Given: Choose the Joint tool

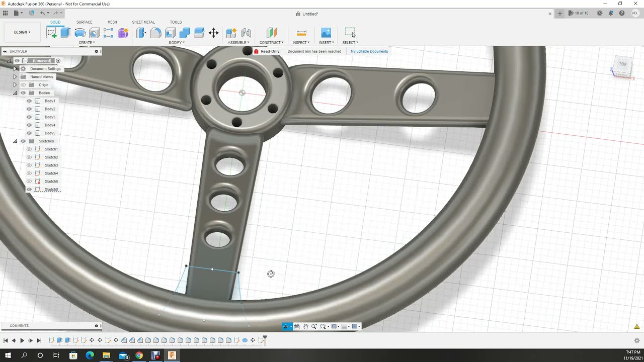Looking at the screenshot, I should point(246,33).
